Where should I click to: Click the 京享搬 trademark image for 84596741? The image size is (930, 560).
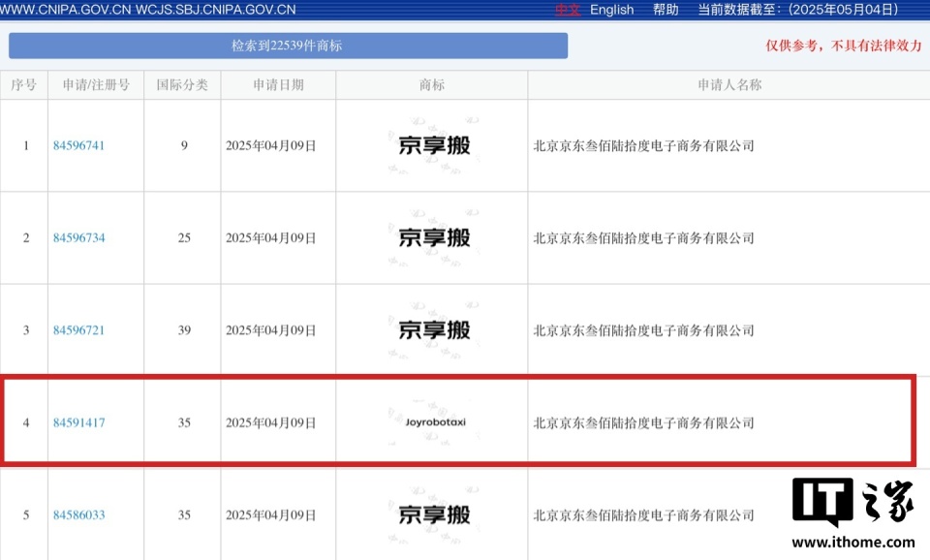tap(434, 145)
